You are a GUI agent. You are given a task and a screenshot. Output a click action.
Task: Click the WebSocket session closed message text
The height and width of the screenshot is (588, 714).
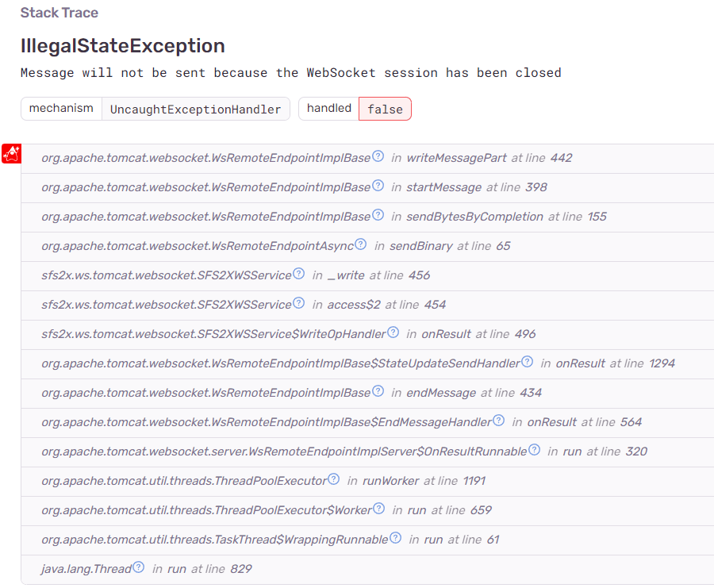290,73
